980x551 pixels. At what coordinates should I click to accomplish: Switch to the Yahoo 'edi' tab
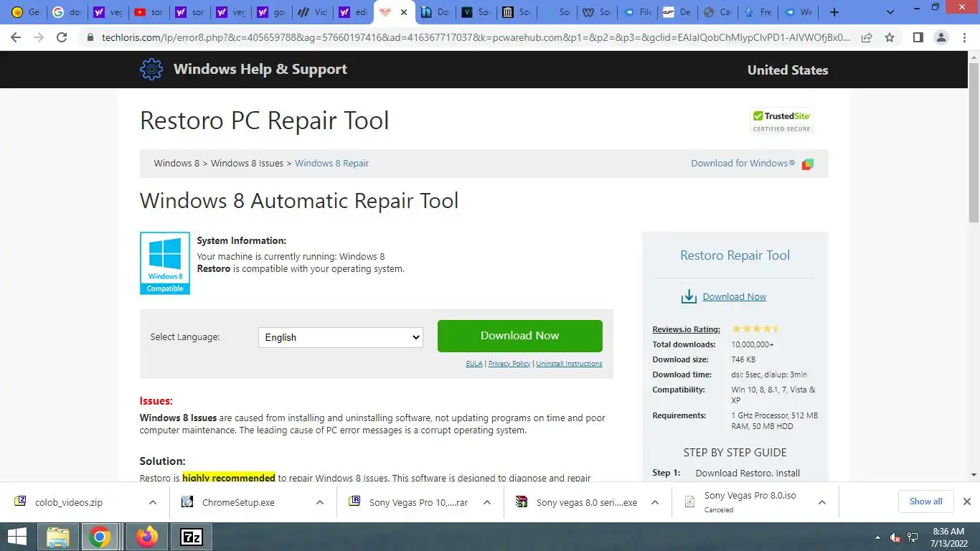tap(354, 12)
